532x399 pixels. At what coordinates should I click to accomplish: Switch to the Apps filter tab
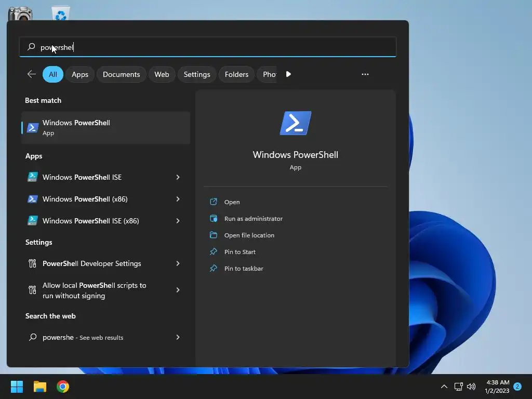(79, 74)
